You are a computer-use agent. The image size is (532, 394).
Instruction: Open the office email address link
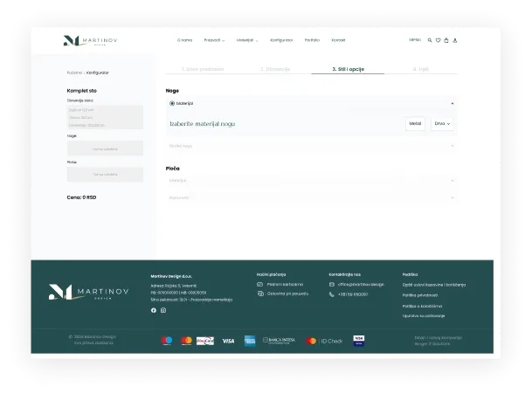pyautogui.click(x=361, y=285)
